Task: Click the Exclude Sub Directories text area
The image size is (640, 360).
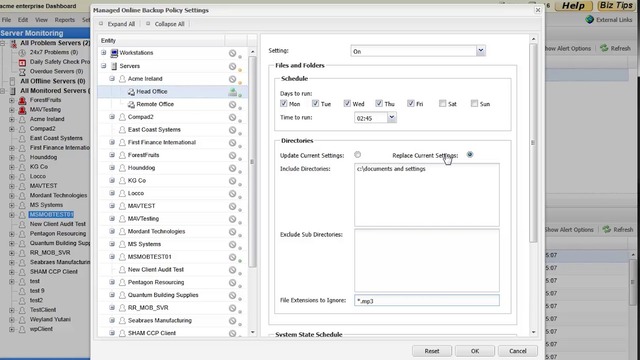Action: pyautogui.click(x=427, y=260)
